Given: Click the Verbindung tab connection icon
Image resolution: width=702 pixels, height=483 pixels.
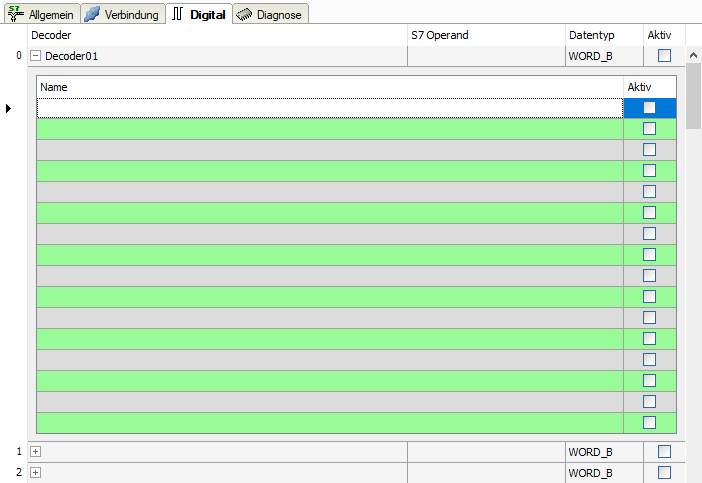Looking at the screenshot, I should coord(92,14).
